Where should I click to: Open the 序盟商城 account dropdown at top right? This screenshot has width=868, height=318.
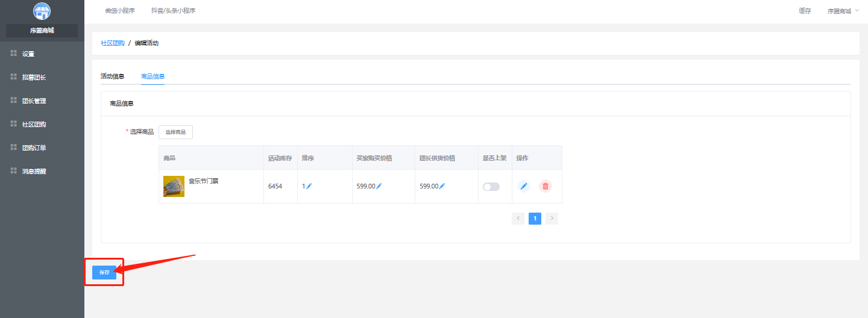coord(843,11)
